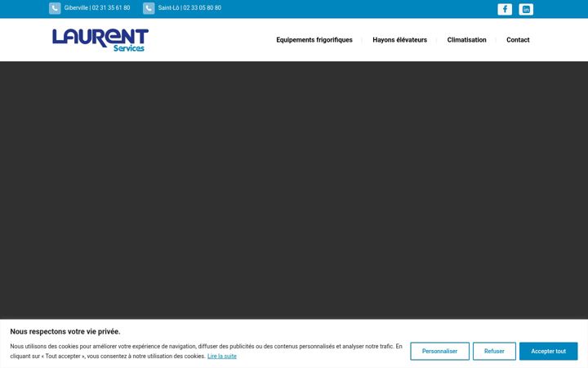Viewport: 588px width, 368px height.
Task: Click the Personnaliser cookie button
Action: [x=439, y=351]
